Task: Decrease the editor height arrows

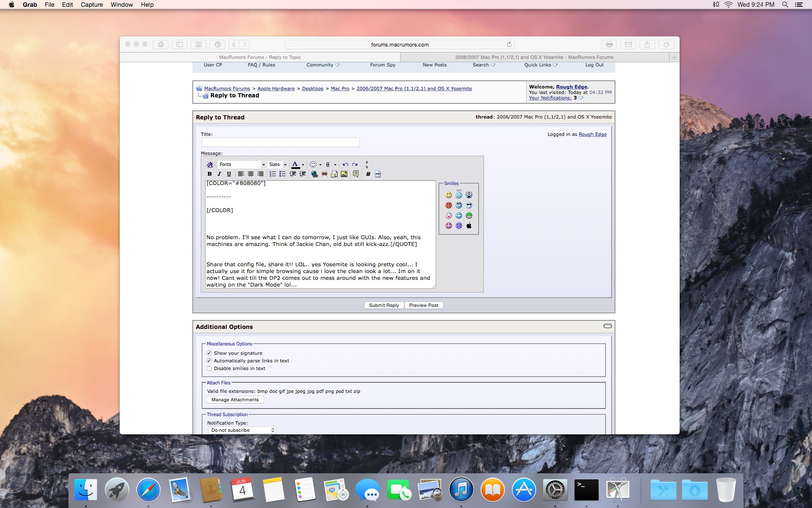Action: (x=367, y=162)
